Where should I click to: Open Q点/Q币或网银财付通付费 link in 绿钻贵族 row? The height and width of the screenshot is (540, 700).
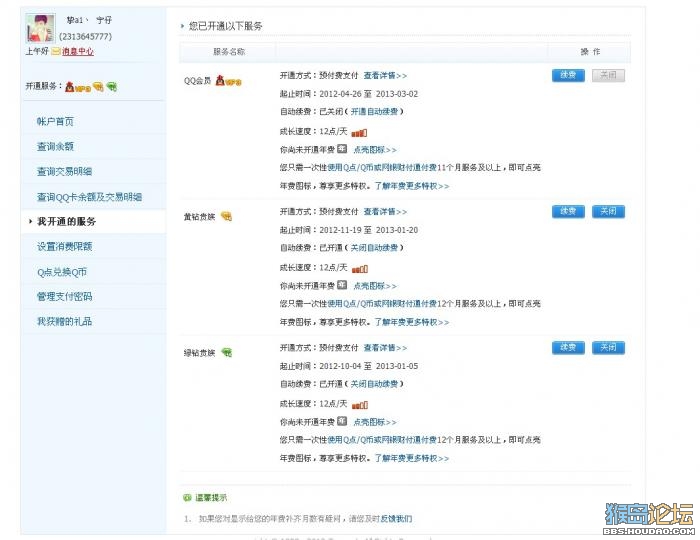[x=382, y=440]
